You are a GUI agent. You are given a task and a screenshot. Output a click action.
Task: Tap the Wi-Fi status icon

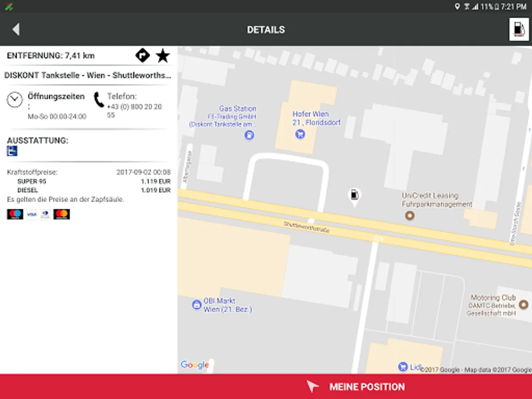point(466,6)
